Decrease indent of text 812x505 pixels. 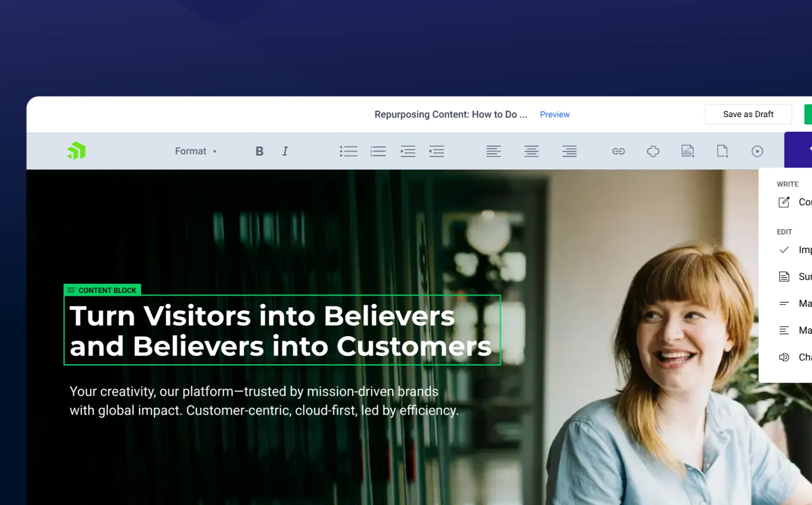(436, 151)
